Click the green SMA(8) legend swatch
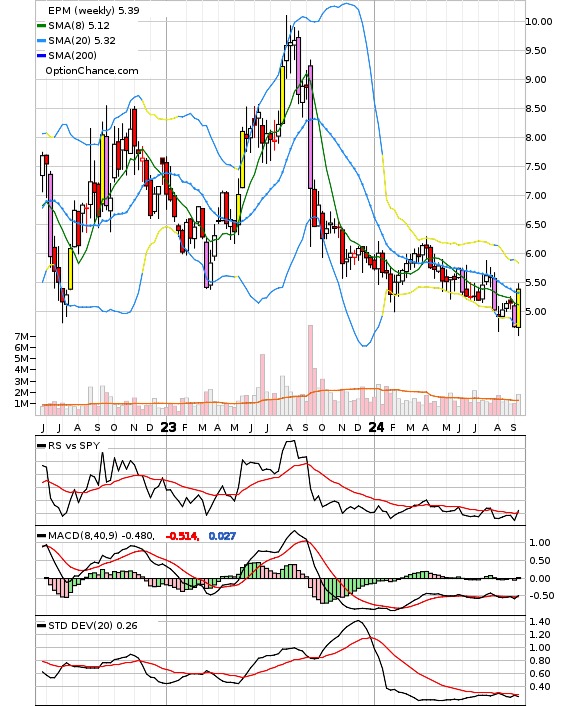 pyautogui.click(x=41, y=26)
